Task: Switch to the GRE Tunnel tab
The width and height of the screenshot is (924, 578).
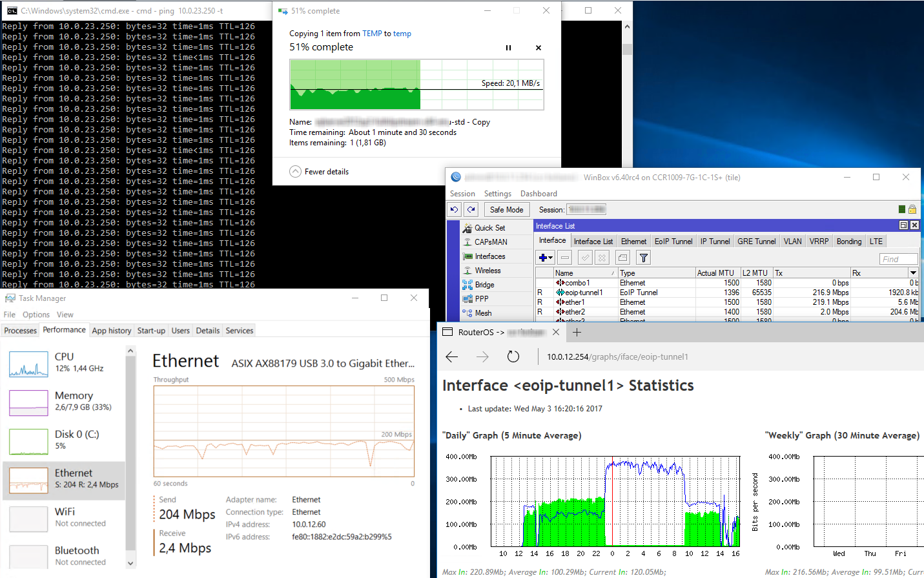Action: click(757, 242)
